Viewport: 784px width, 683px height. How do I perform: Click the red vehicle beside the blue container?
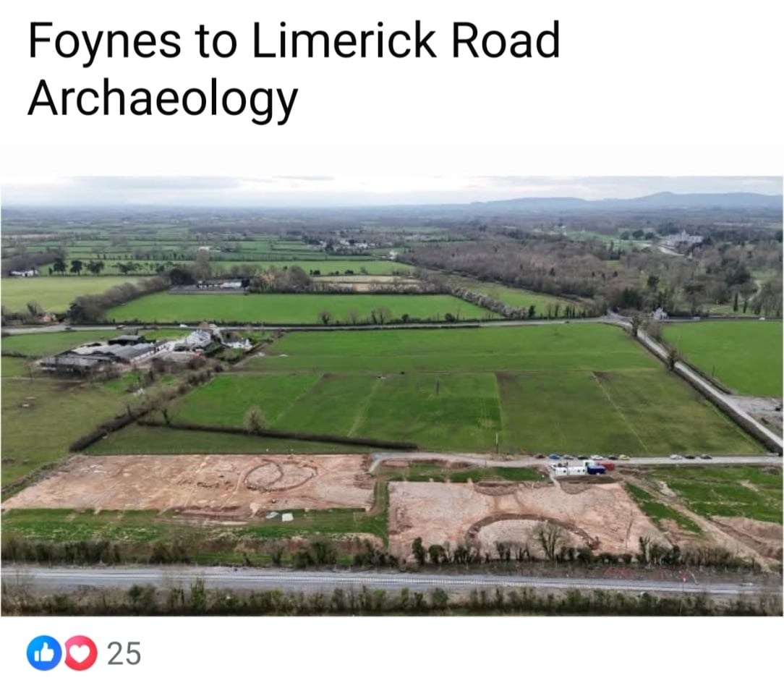[x=609, y=467]
